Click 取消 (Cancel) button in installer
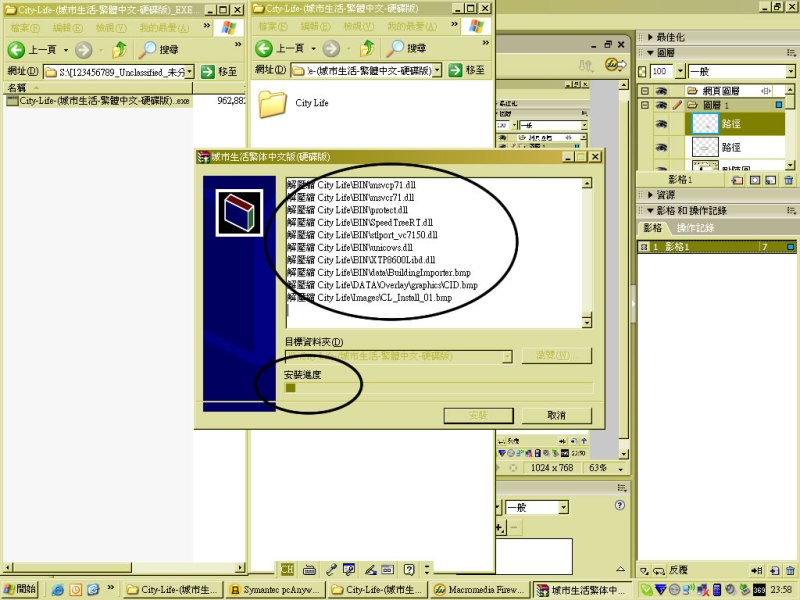 (557, 415)
